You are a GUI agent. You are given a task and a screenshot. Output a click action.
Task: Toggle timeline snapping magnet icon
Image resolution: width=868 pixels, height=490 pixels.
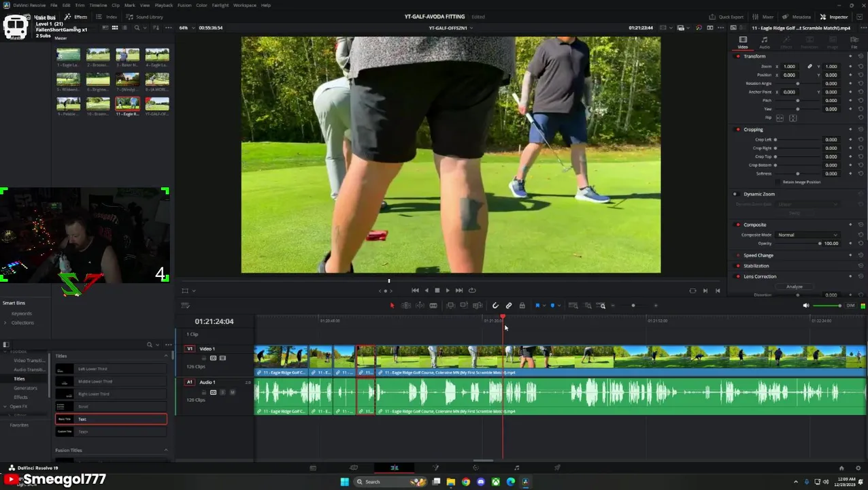pyautogui.click(x=495, y=306)
